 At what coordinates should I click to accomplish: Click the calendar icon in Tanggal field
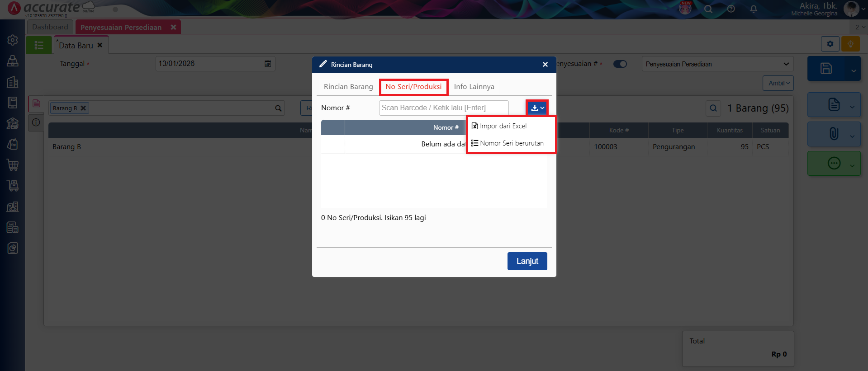tap(268, 64)
